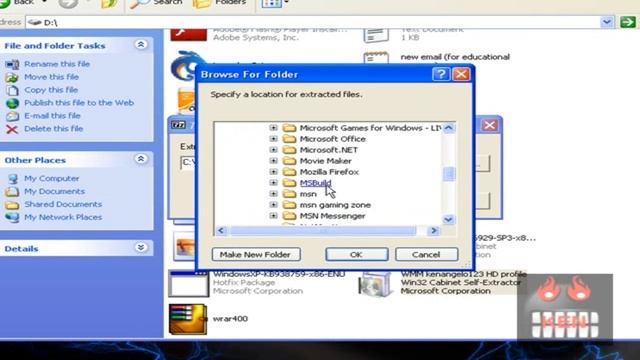Click Copy this file link
Image resolution: width=640 pixels, height=360 pixels.
(x=51, y=90)
